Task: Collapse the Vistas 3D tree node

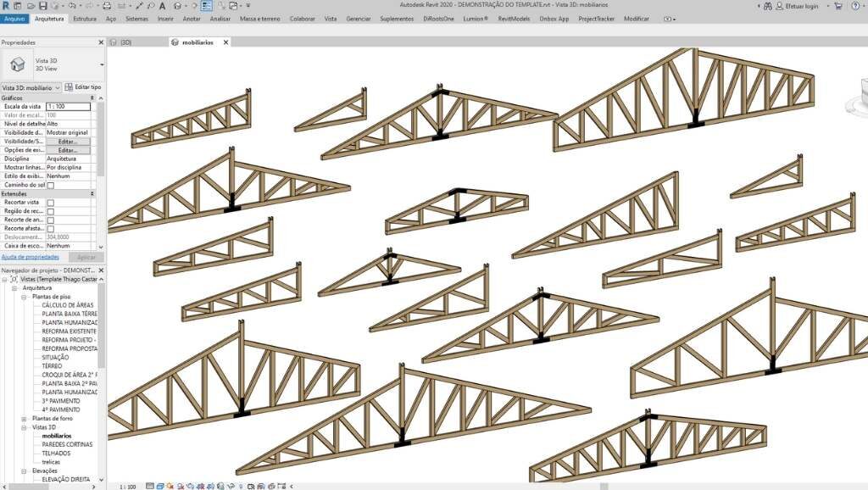Action: (x=24, y=427)
